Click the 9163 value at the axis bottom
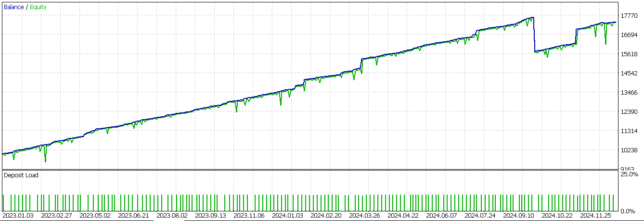Viewport: 644px width, 221px height. 629,168
